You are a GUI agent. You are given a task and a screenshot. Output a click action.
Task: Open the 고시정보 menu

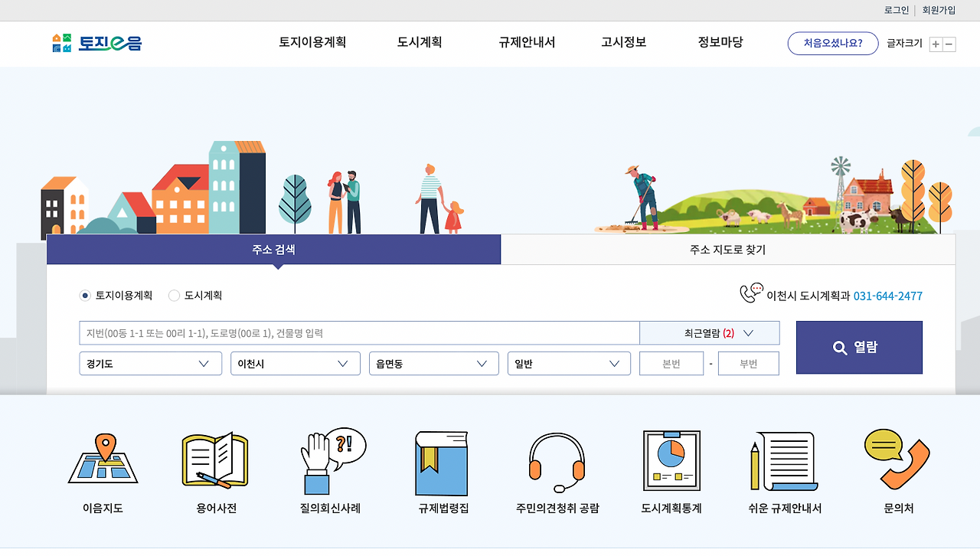click(x=622, y=44)
